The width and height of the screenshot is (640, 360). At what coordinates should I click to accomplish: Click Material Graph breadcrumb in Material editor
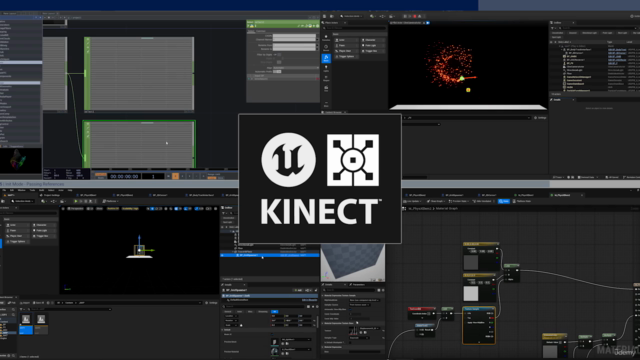pyautogui.click(x=447, y=209)
